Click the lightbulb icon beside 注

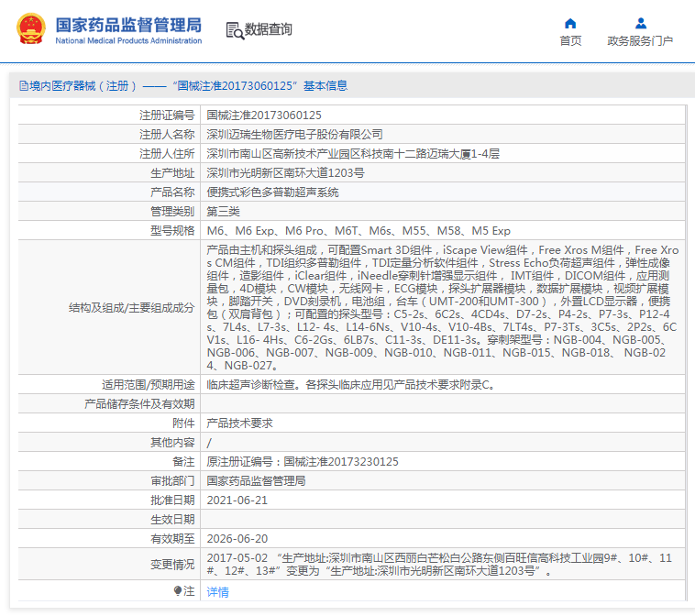(179, 591)
